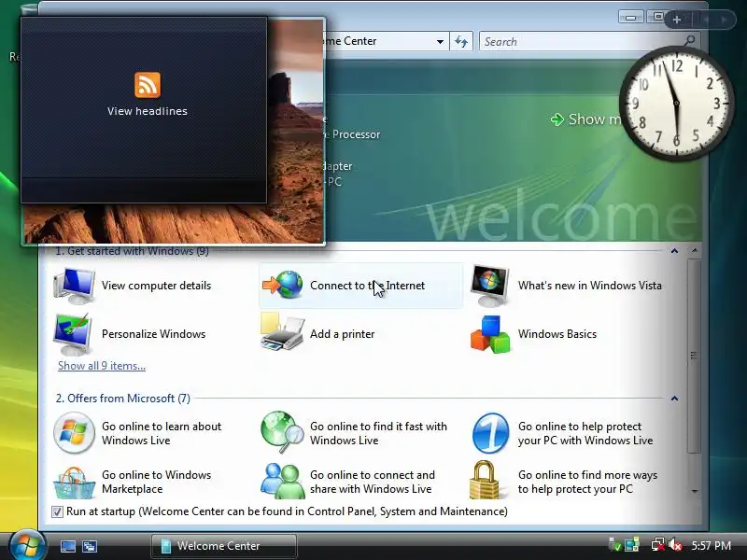The height and width of the screenshot is (560, 747).
Task: Open the RSS View headlines feed icon
Action: [x=148, y=85]
